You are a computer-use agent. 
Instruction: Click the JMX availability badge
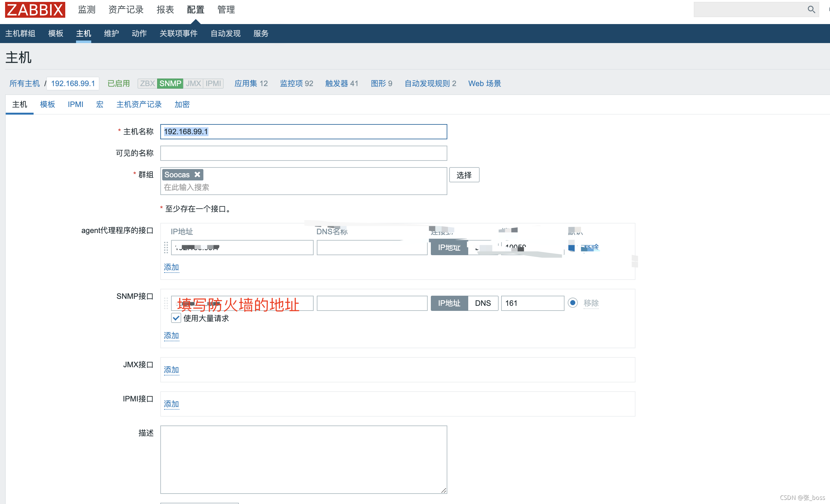pyautogui.click(x=193, y=83)
